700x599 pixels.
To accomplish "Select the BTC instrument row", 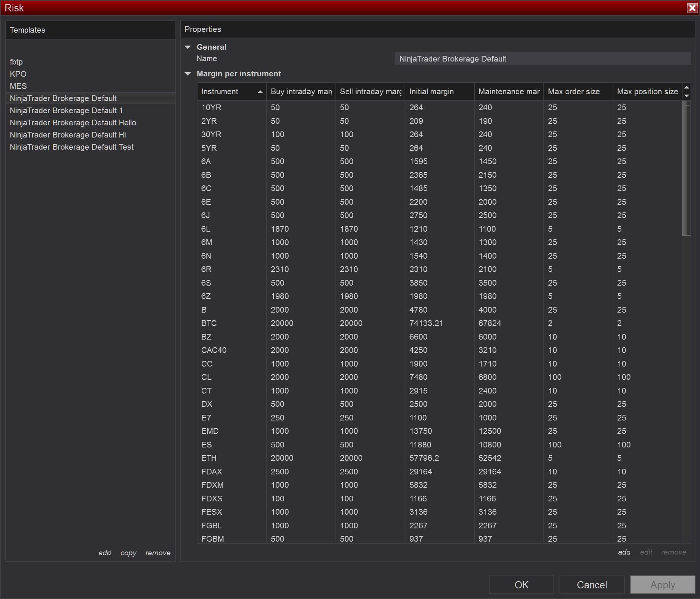I will tap(439, 323).
